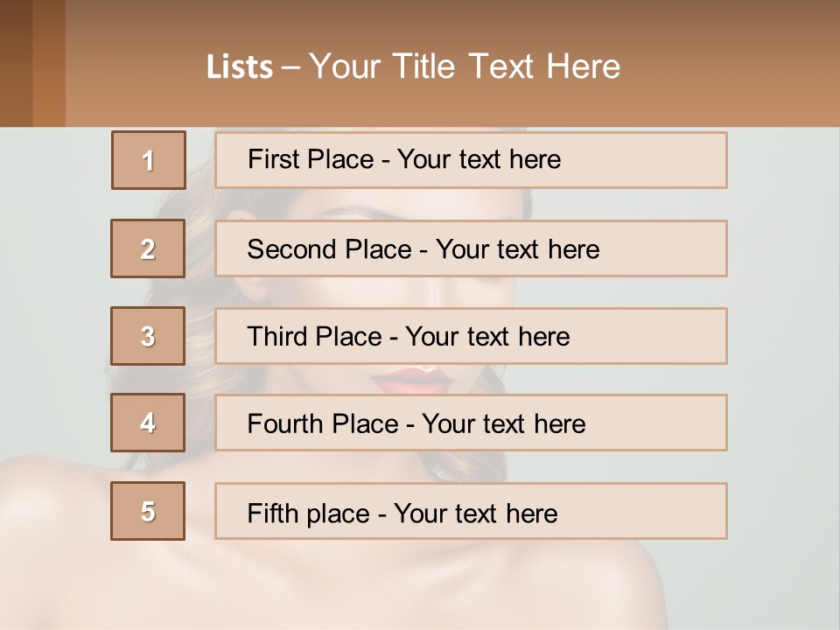The height and width of the screenshot is (630, 840).
Task: Select the "Fourth Place - Your text here" box
Action: [x=471, y=423]
